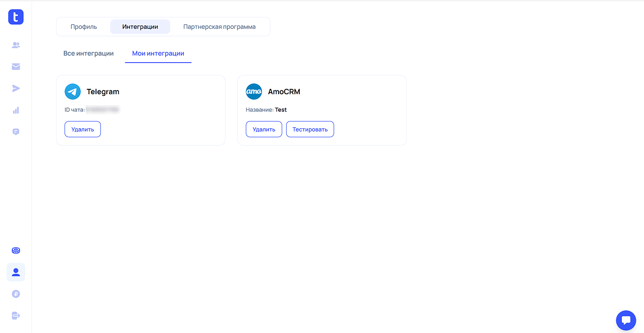The image size is (644, 333).
Task: Click the logout icon in sidebar
Action: click(16, 316)
